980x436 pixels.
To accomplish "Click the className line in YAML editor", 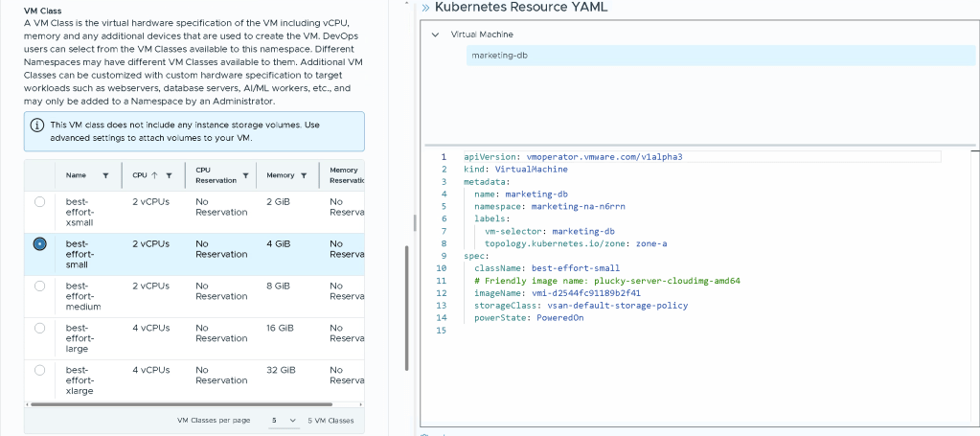I will [x=547, y=268].
